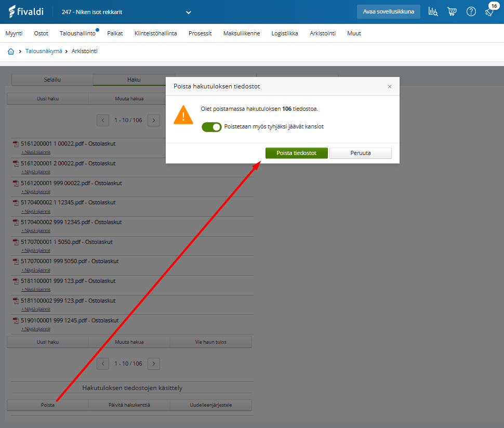Image resolution: width=504 pixels, height=428 pixels.
Task: Open the Logistiikka menu
Action: click(285, 33)
